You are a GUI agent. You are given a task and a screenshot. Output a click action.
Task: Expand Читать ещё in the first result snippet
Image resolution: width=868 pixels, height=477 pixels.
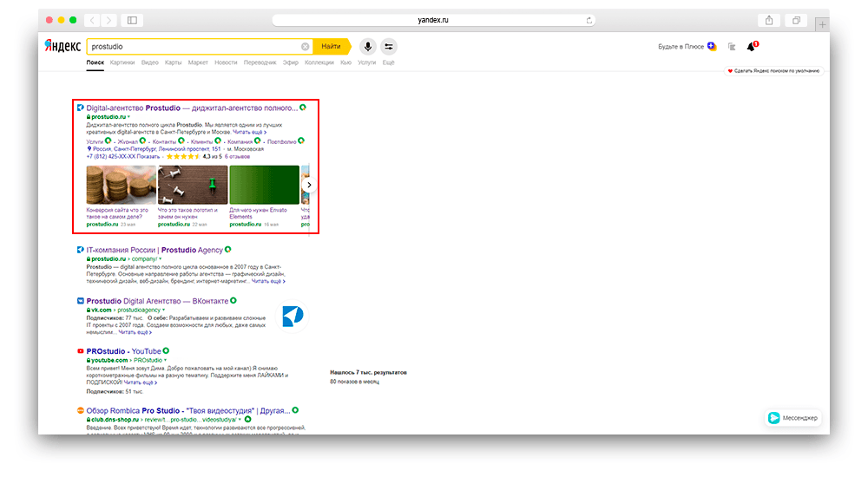(x=250, y=132)
